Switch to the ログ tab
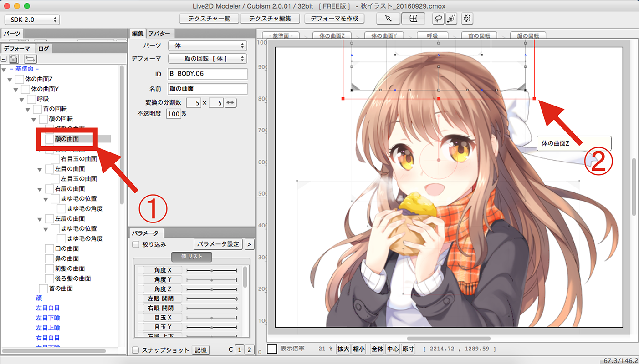 point(44,49)
